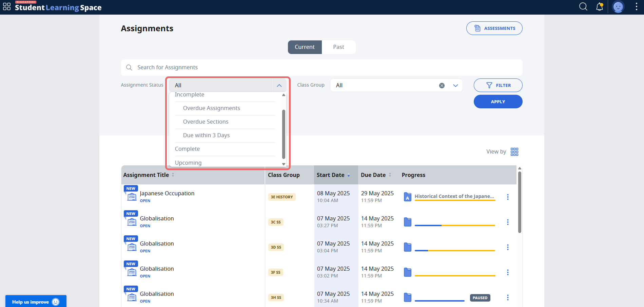
Task: Click folder icon in 3F SS progress
Action: coord(408,272)
